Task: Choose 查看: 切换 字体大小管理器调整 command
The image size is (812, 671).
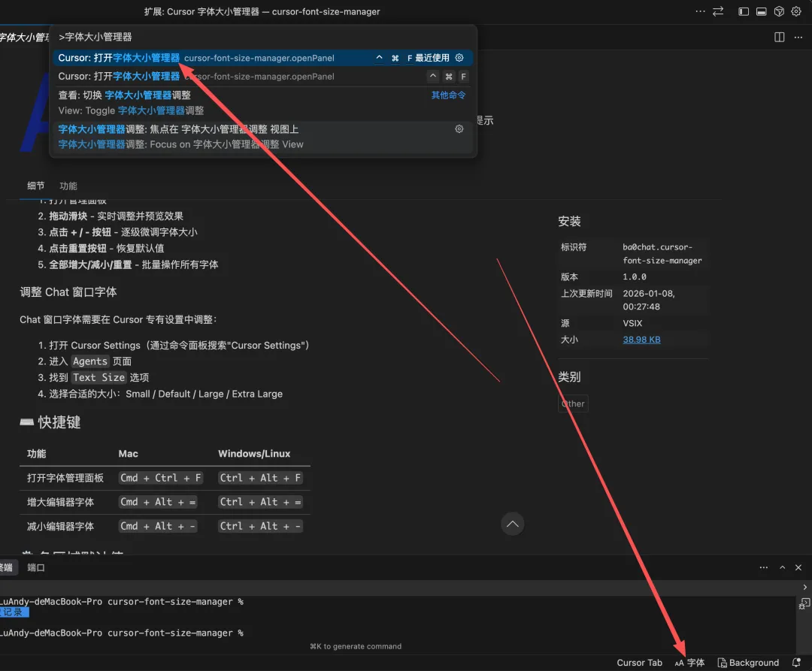Action: [x=263, y=102]
